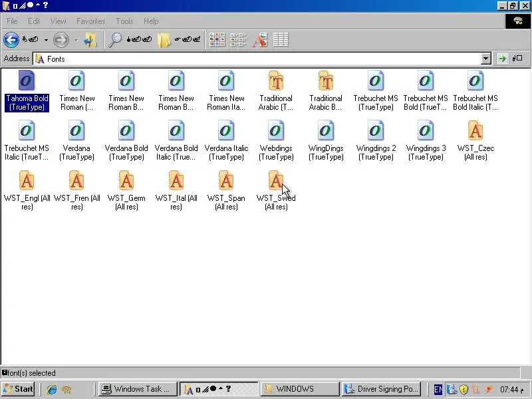Select WST_Germ (All res) font

(x=126, y=190)
